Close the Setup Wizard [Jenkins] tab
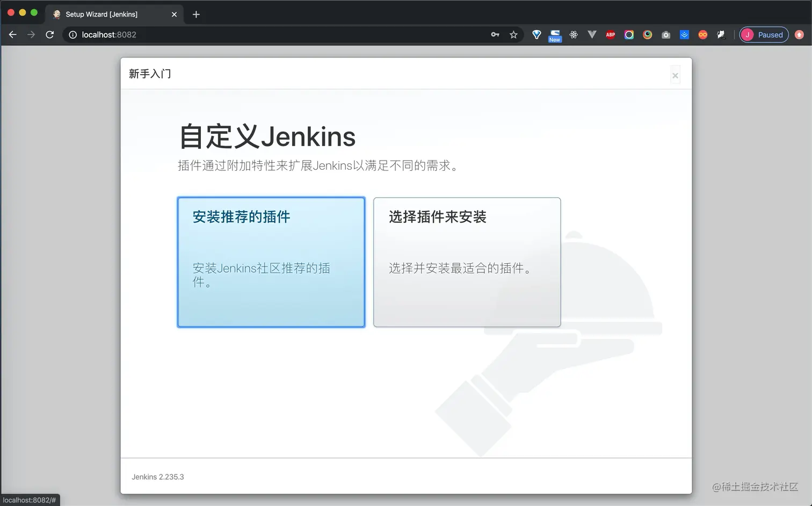Image resolution: width=812 pixels, height=506 pixels. tap(174, 15)
